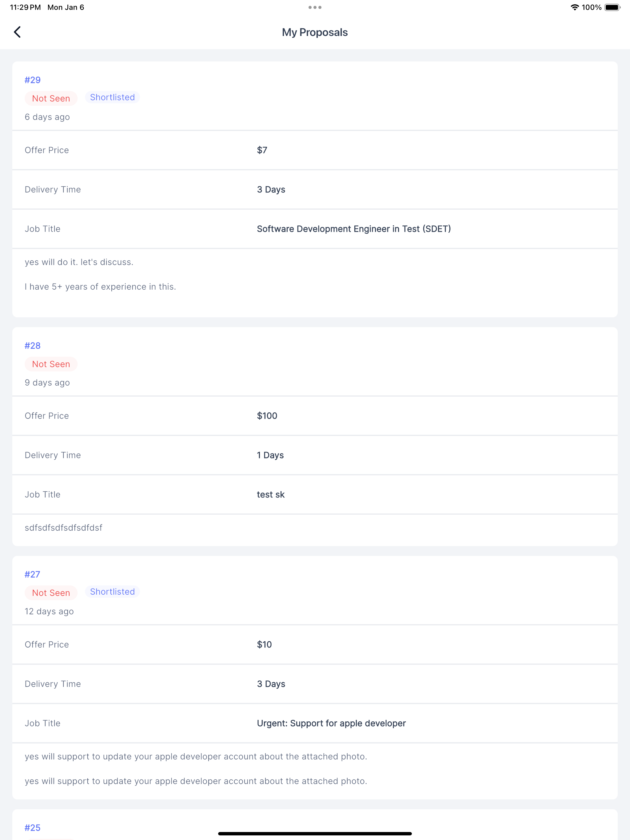
Task: Tap the $7 offer price value
Action: [262, 150]
